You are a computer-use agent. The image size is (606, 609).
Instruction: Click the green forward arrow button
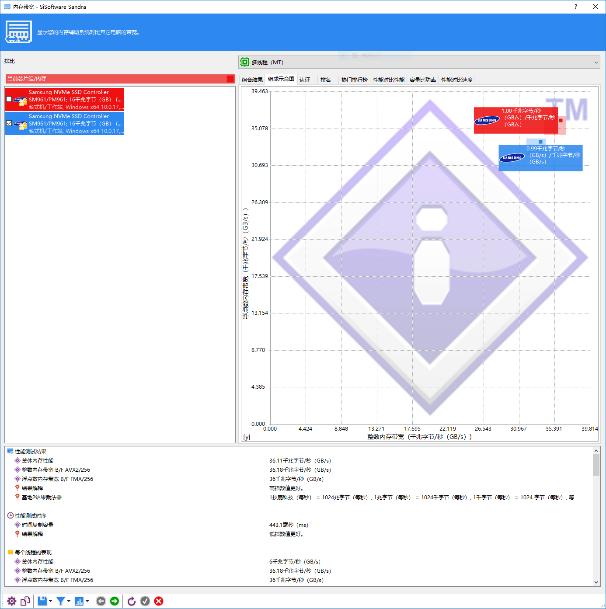pyautogui.click(x=114, y=601)
